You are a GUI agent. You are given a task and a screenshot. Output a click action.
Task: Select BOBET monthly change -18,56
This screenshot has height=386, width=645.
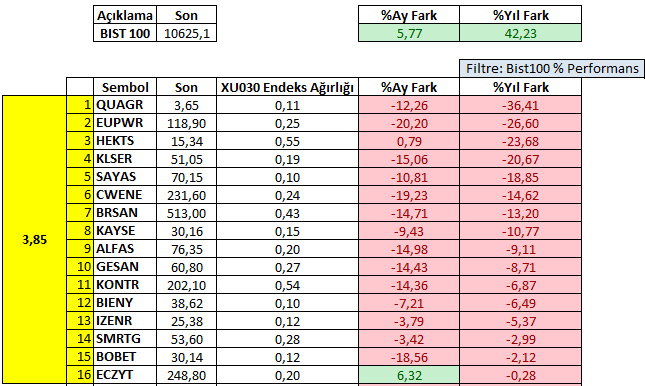409,357
